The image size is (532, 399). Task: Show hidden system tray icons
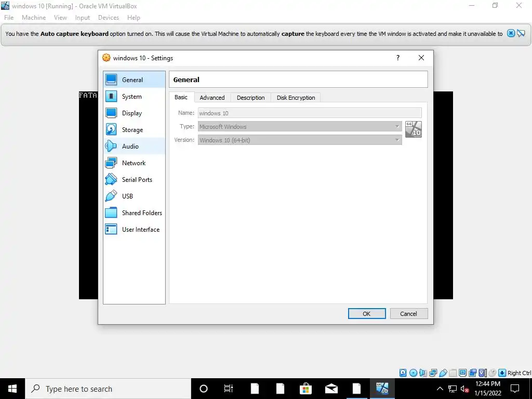point(440,389)
